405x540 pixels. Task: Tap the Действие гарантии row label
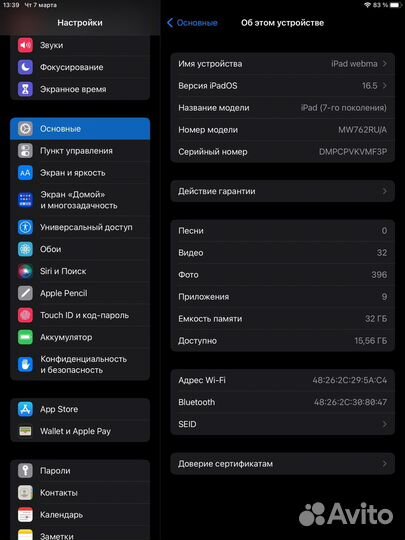(217, 191)
